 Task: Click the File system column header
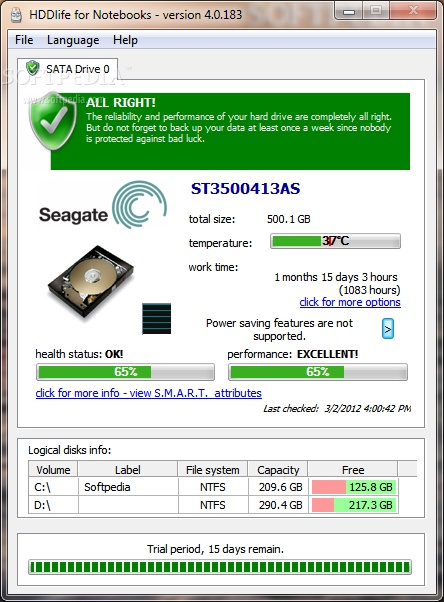212,470
